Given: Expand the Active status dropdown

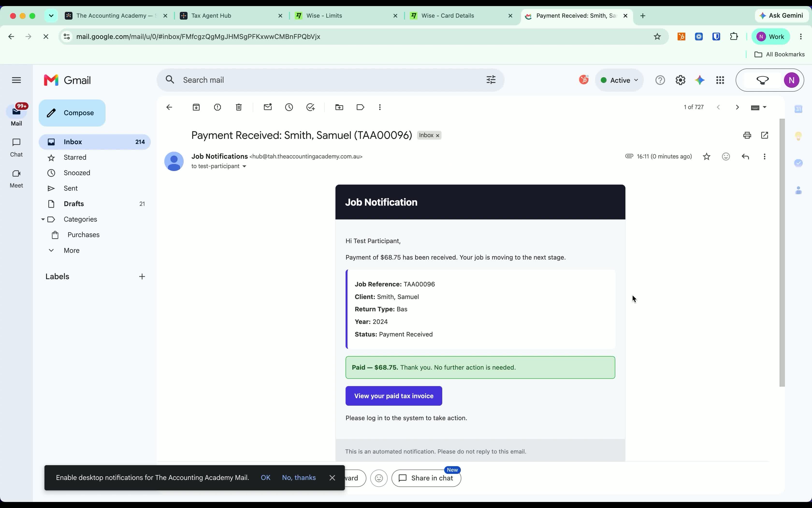Looking at the screenshot, I should [x=619, y=80].
